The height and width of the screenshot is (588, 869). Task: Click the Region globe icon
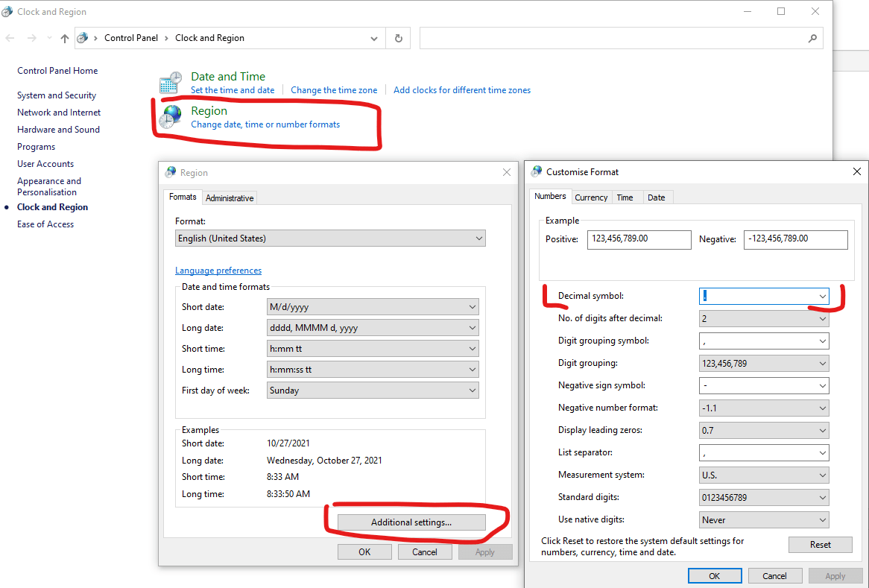coord(170,116)
